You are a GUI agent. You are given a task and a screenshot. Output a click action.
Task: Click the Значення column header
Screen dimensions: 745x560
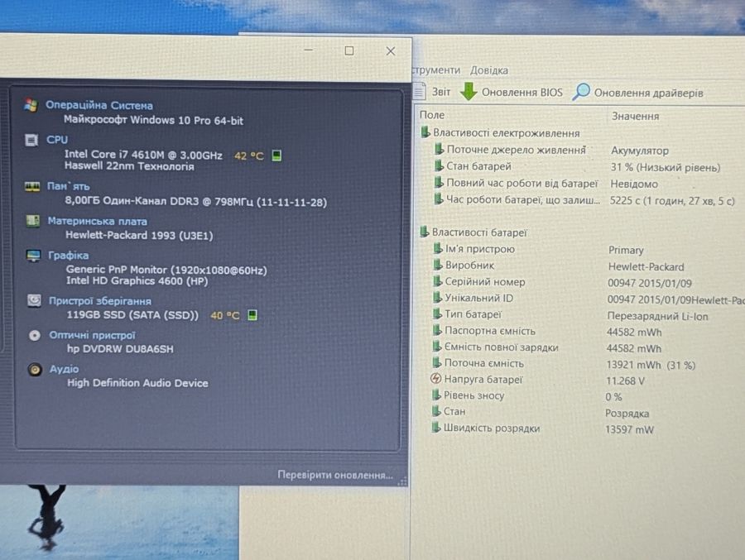click(x=635, y=117)
